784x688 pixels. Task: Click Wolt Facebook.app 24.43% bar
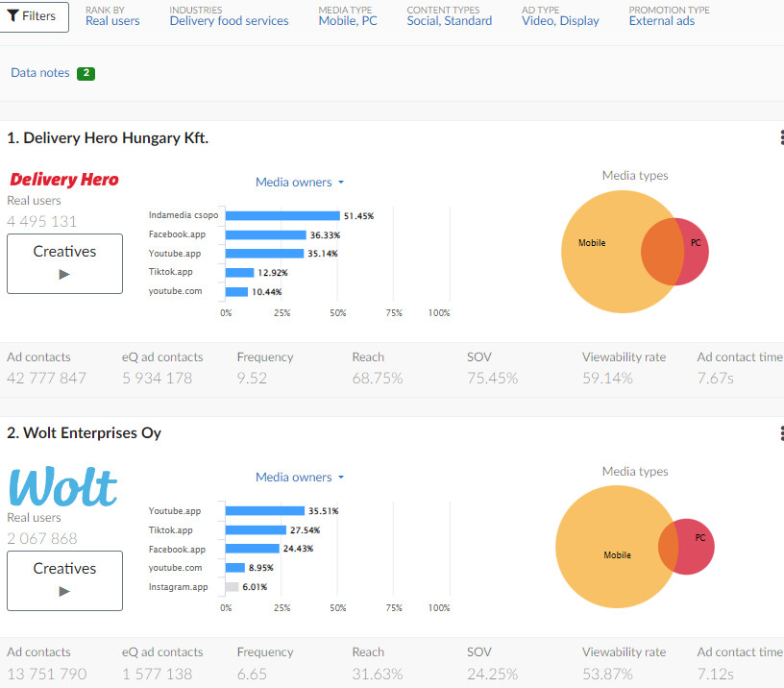pyautogui.click(x=253, y=549)
